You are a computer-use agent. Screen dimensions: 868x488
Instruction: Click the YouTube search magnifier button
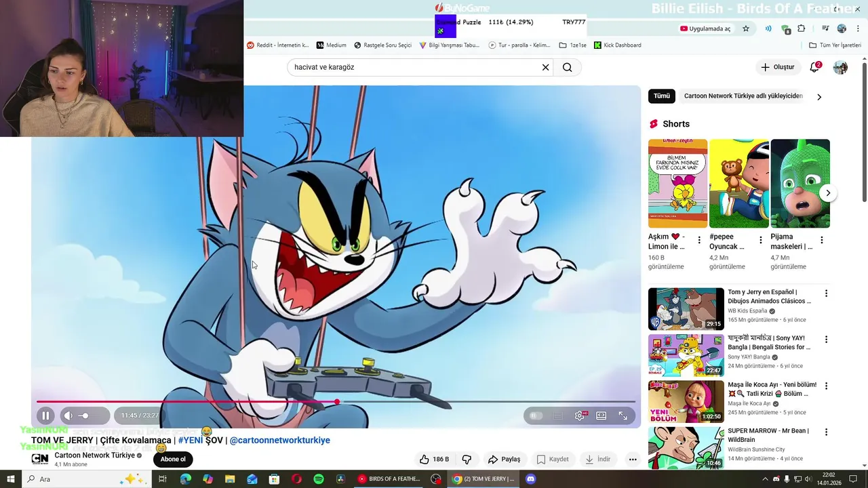568,67
